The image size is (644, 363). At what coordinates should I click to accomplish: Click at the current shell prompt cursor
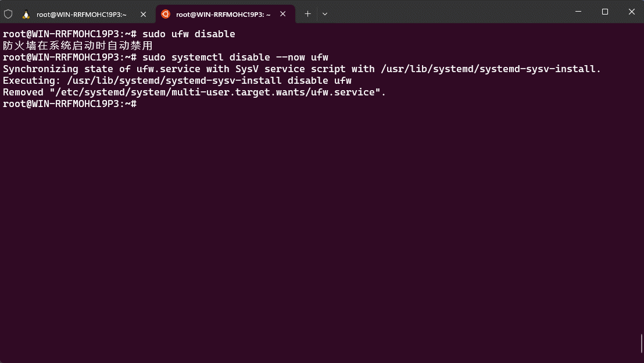(x=141, y=104)
